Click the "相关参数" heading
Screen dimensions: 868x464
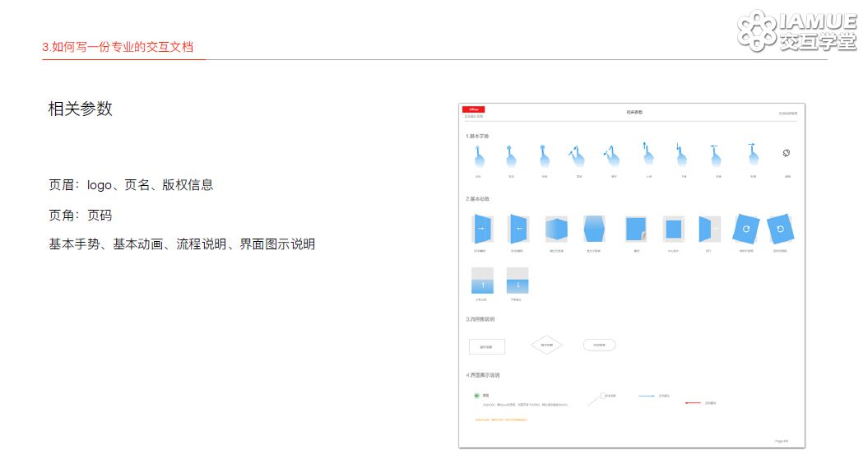(x=81, y=109)
